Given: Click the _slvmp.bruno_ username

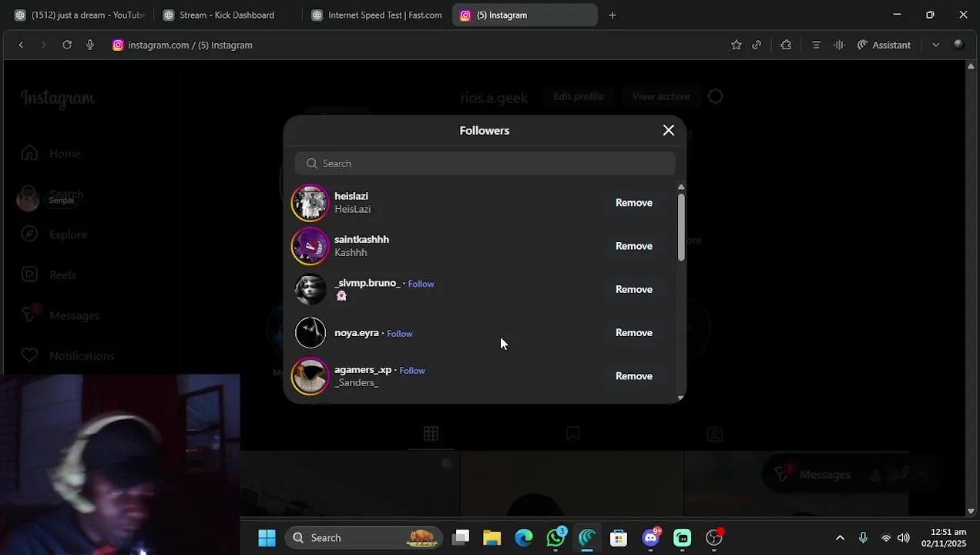Looking at the screenshot, I should coord(367,283).
